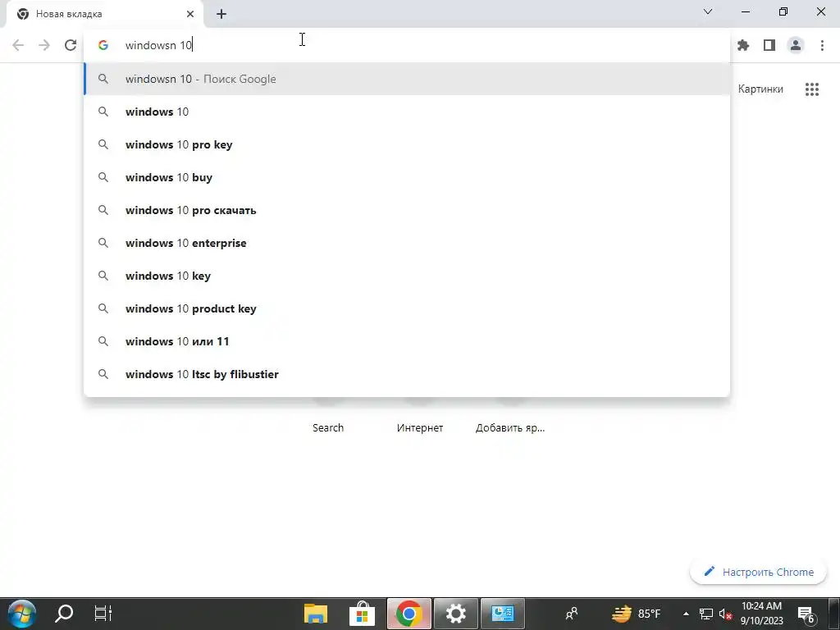Select suggestion 'windows 10 pro скачать'
The height and width of the screenshot is (630, 840).
pos(407,210)
